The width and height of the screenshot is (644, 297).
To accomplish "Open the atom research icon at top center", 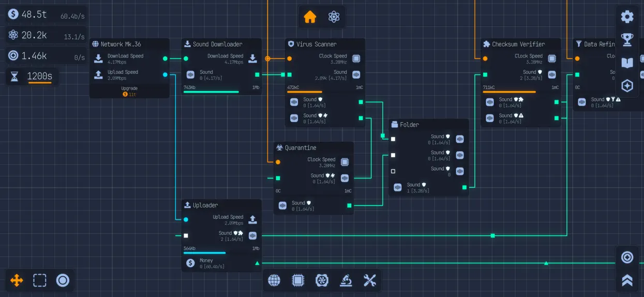I will 334,17.
